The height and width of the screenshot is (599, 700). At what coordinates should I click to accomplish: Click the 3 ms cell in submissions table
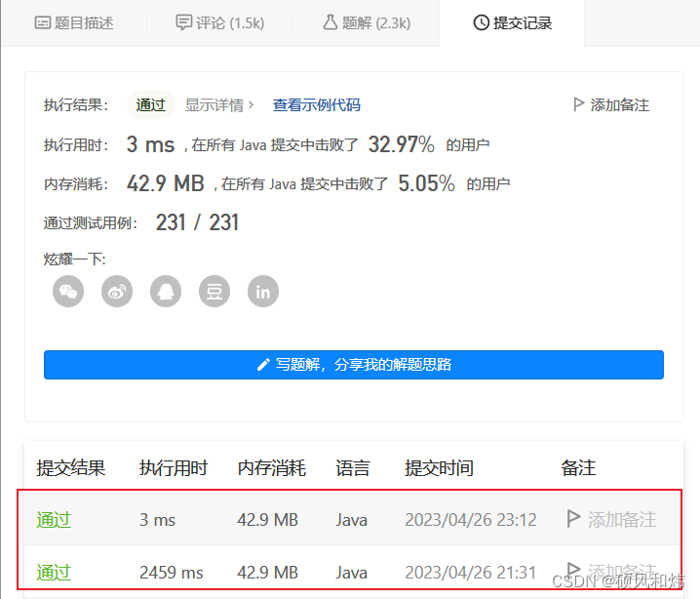(157, 520)
